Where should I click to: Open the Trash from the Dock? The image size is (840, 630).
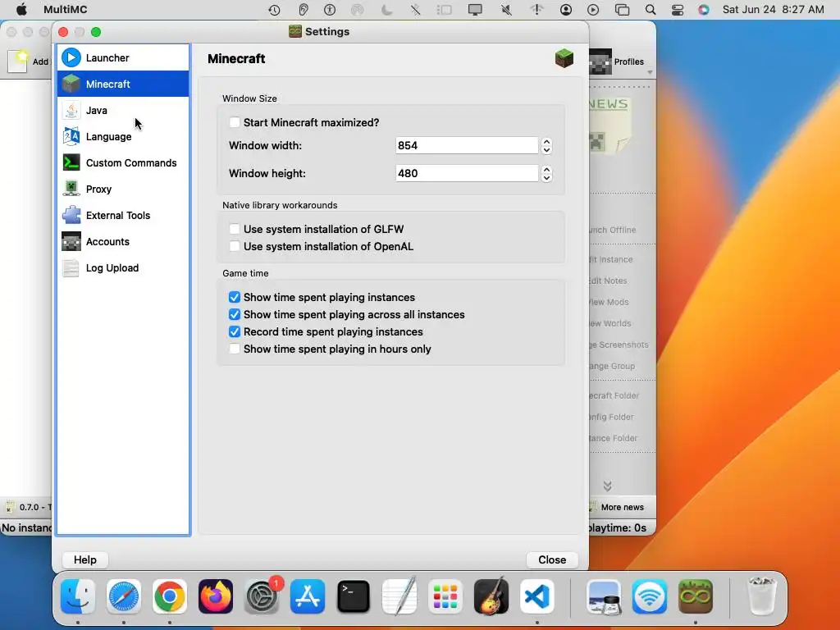[761, 596]
